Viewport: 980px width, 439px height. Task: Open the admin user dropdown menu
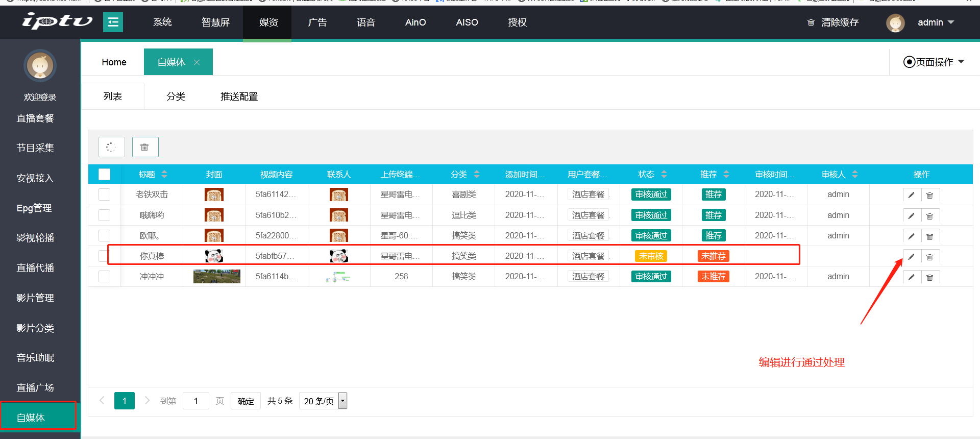[x=936, y=22]
